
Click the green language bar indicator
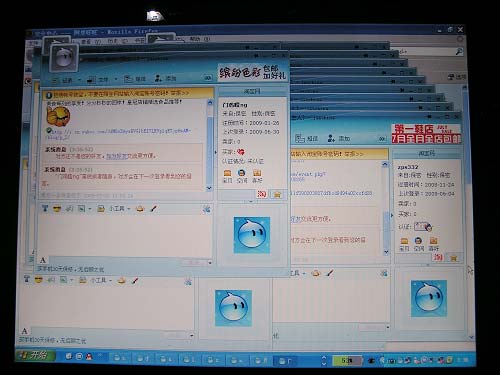(347, 360)
